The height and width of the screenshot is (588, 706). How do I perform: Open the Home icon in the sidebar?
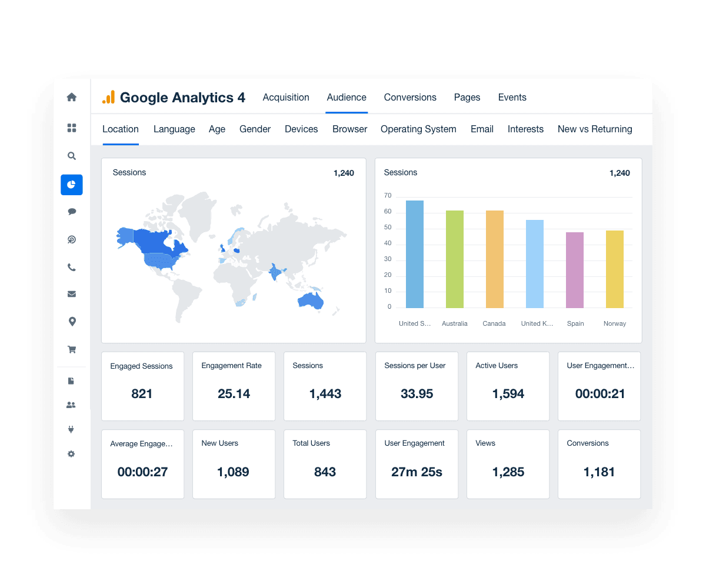coord(71,97)
